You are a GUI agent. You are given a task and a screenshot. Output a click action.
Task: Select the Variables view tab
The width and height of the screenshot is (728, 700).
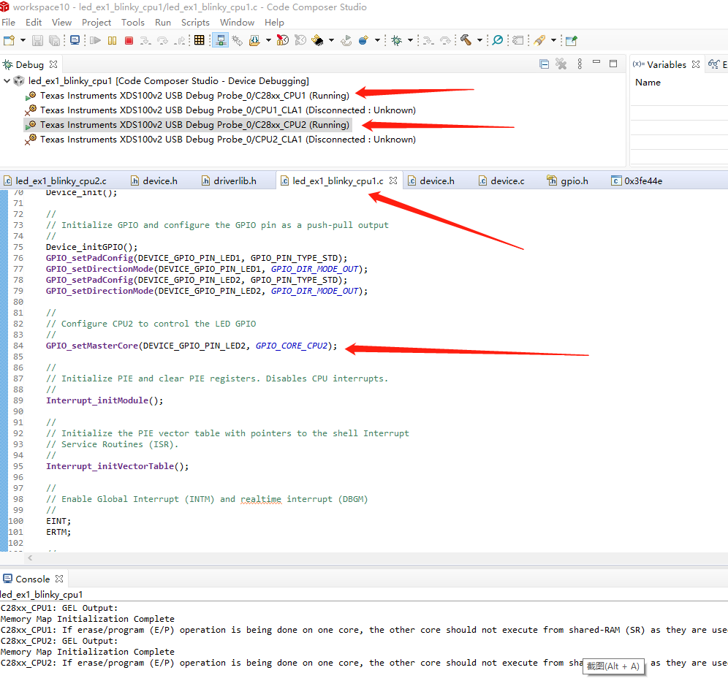coord(666,64)
